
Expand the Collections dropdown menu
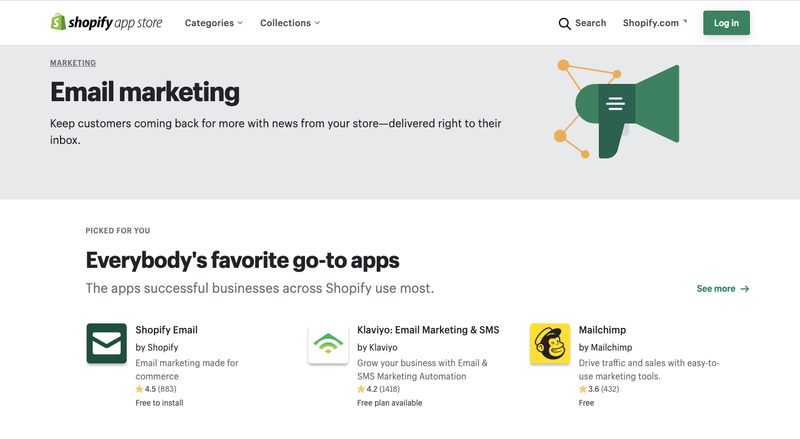coord(290,23)
